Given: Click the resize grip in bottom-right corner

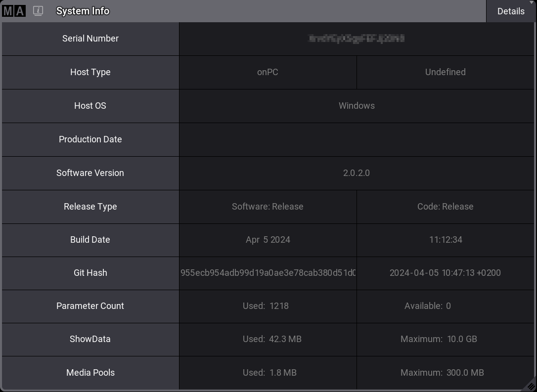Looking at the screenshot, I should [x=531, y=386].
